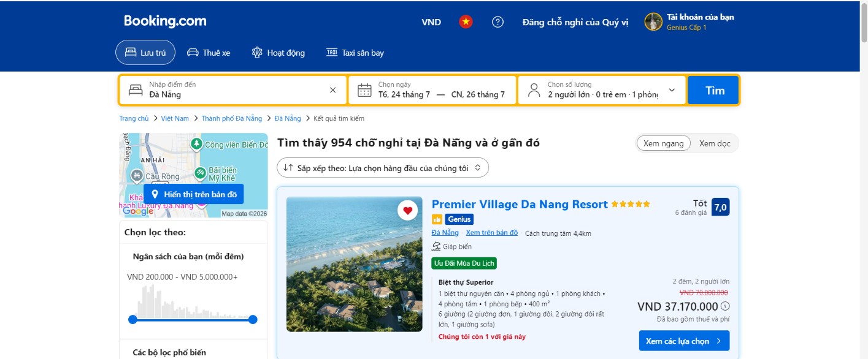The width and height of the screenshot is (868, 359).
Task: Adjust the maximum budget slider handle
Action: pos(253,319)
